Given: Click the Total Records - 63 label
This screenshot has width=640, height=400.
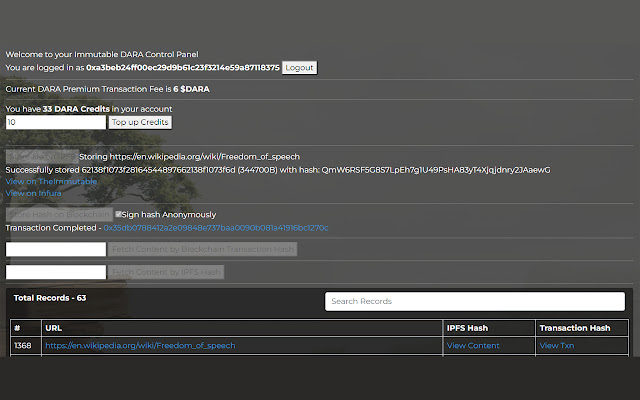Looking at the screenshot, I should click(50, 298).
